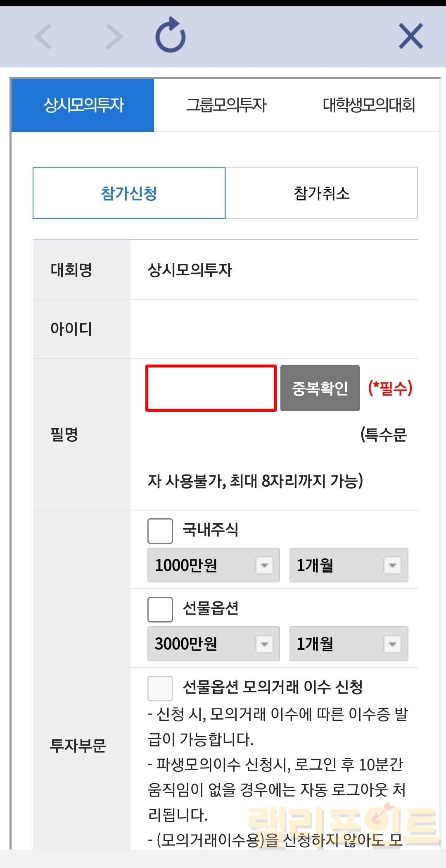Tap the browser forward arrow icon
Image resolution: width=446 pixels, height=868 pixels.
click(114, 37)
